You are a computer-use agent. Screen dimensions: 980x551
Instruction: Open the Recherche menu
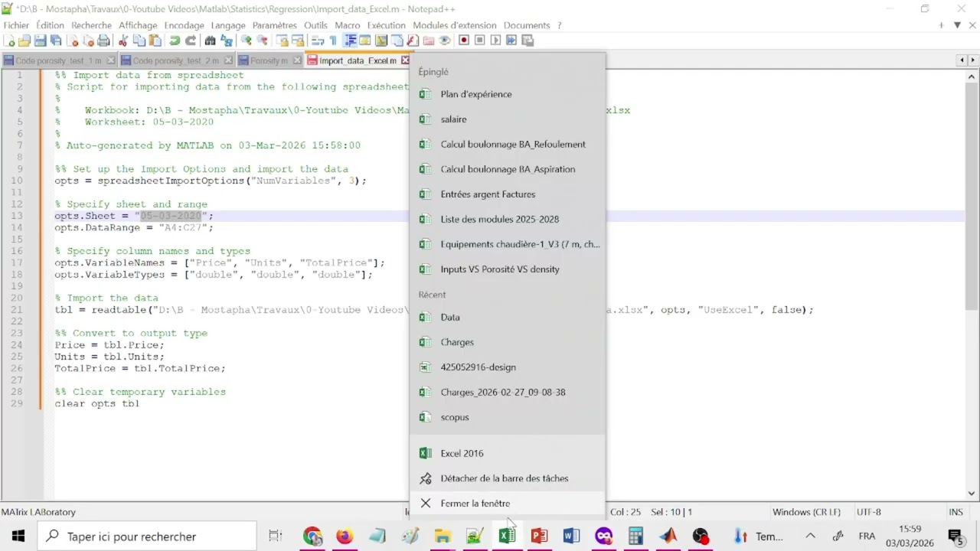(x=91, y=25)
